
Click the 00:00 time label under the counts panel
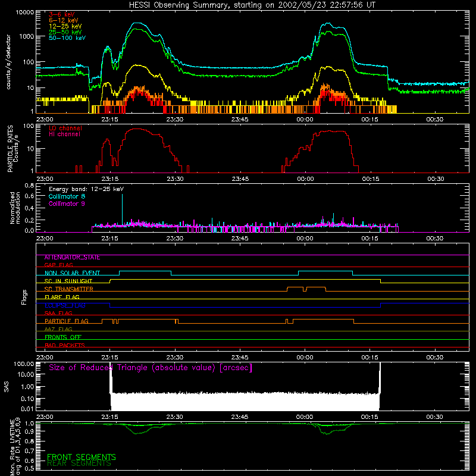coord(305,120)
